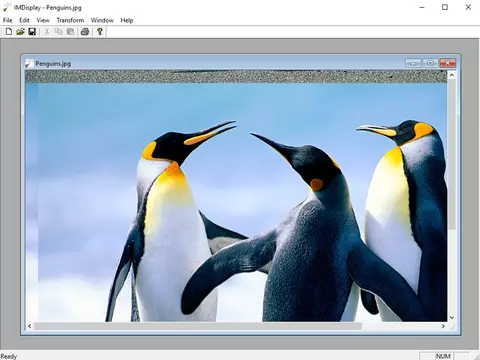Open the File menu

click(x=7, y=20)
